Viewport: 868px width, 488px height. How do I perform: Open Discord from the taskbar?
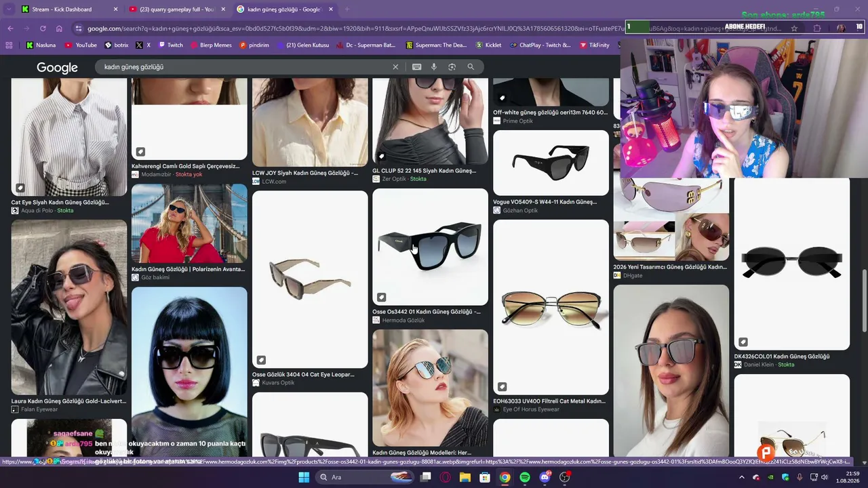pos(545,477)
